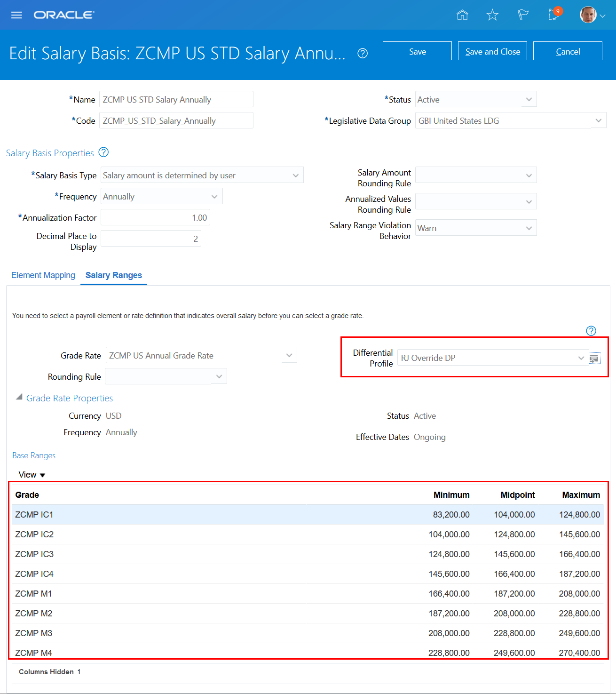Click the Decimal Place to Display field
616x694 pixels.
point(151,239)
